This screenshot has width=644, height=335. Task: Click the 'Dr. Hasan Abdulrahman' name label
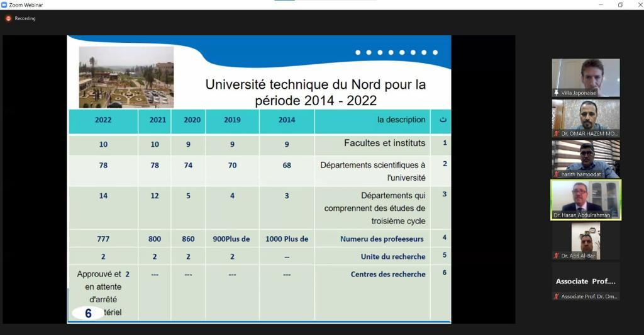point(582,215)
